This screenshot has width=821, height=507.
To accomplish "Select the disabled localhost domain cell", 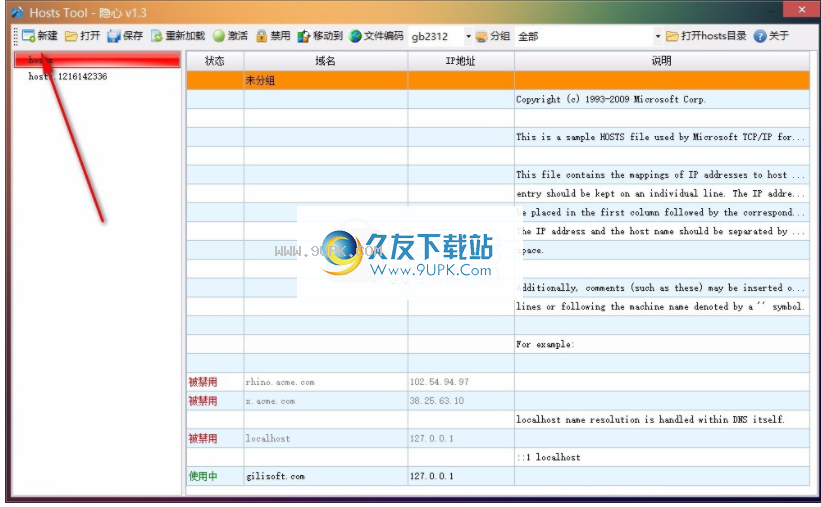I will [326, 438].
